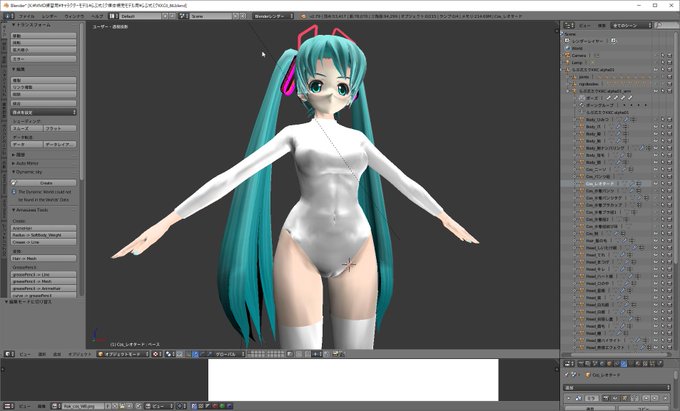Open the Info editor type selector icon

point(8,16)
